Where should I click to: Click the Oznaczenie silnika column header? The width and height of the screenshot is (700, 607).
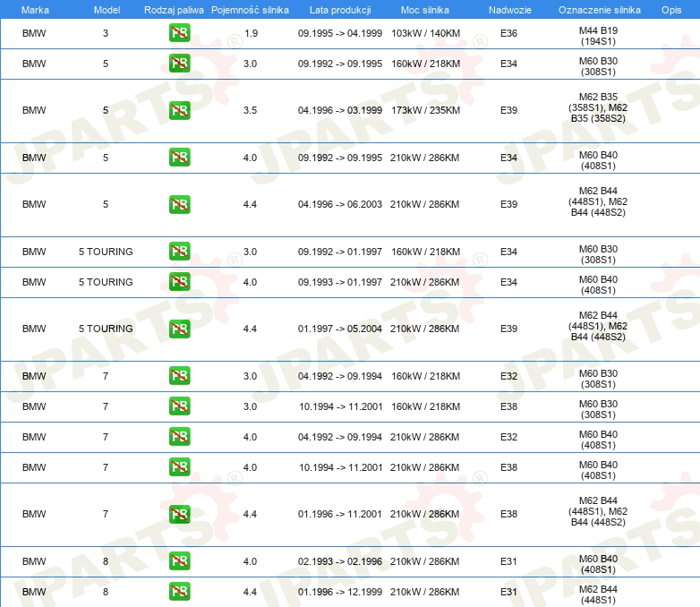pyautogui.click(x=599, y=10)
